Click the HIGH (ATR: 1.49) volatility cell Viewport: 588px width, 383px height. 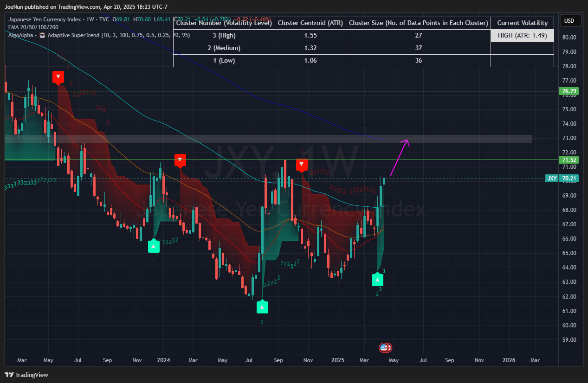coord(522,35)
